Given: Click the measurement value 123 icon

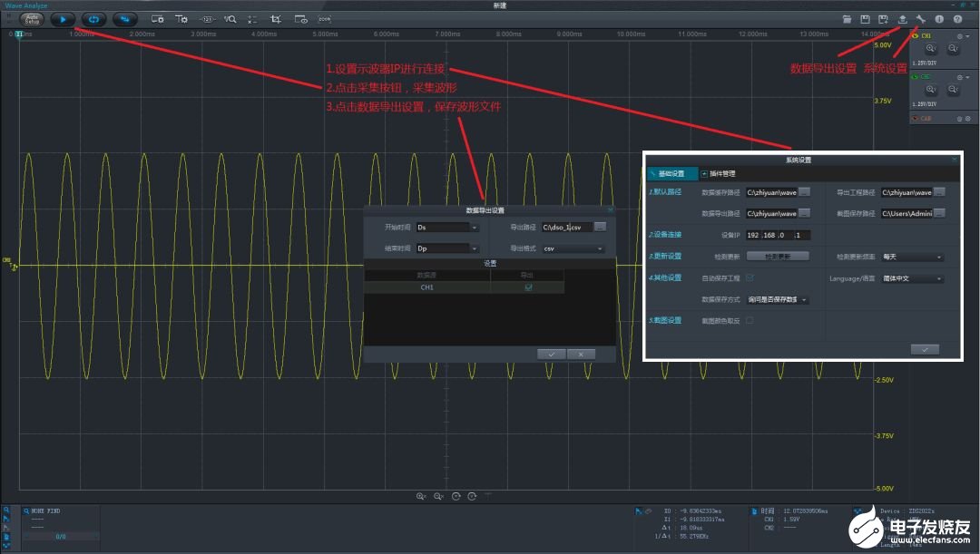Looking at the screenshot, I should [207, 19].
